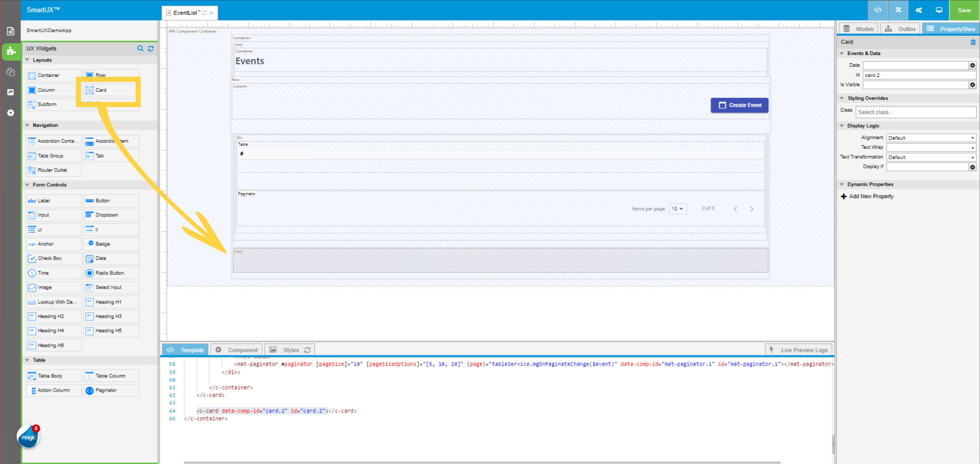Click the gear icon beside the Data field
Screen dimensions: 980x464
pos(972,65)
